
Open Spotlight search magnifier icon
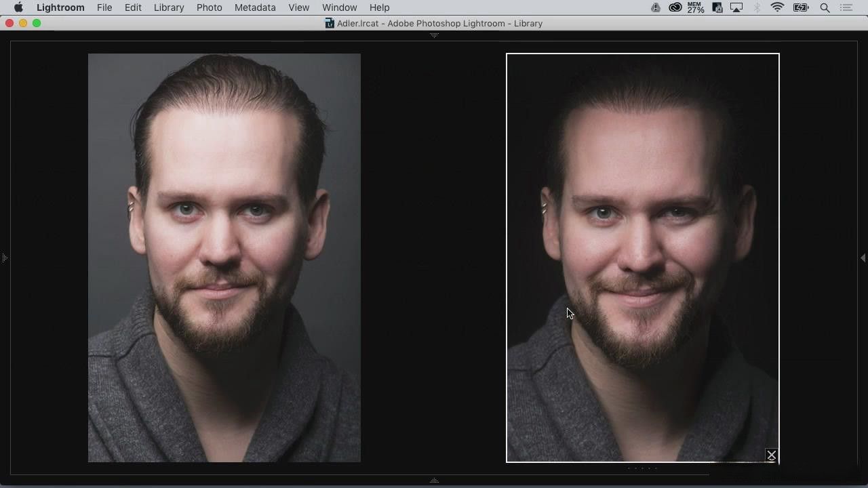tap(825, 7)
